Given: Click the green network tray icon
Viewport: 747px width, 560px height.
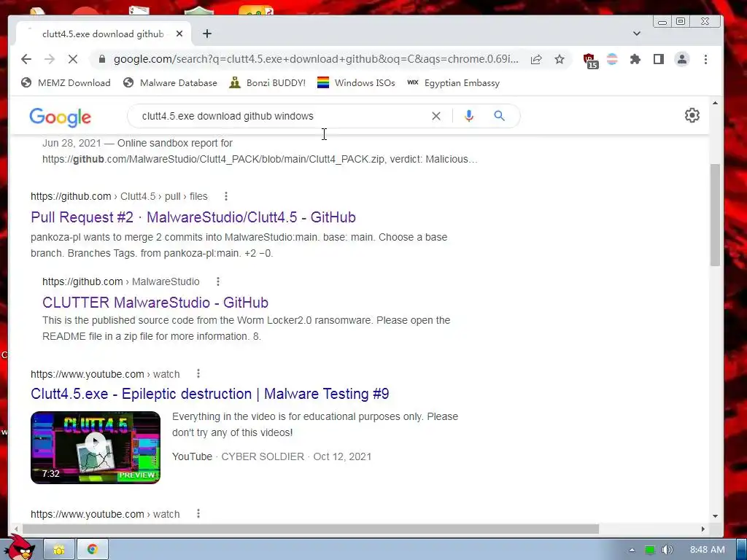Looking at the screenshot, I should [649, 550].
